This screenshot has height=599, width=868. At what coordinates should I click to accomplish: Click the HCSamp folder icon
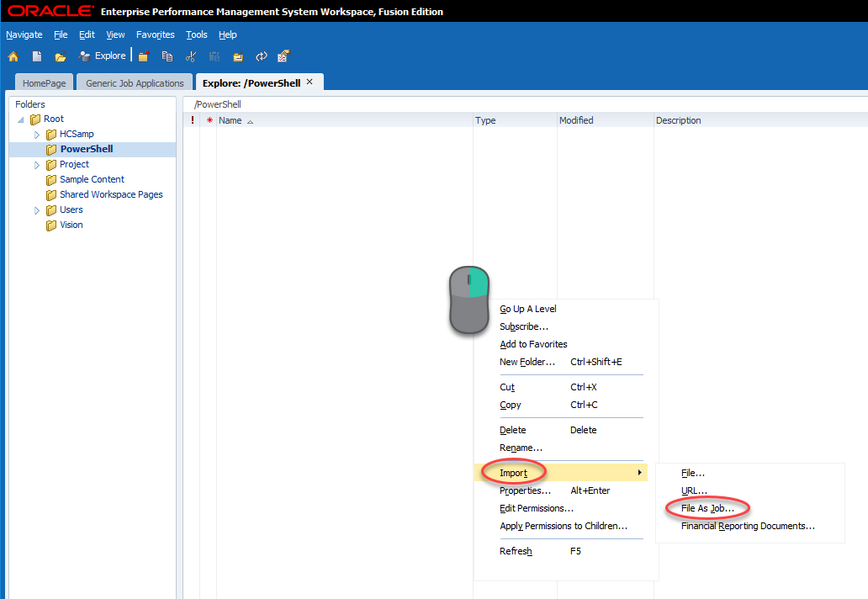(51, 135)
